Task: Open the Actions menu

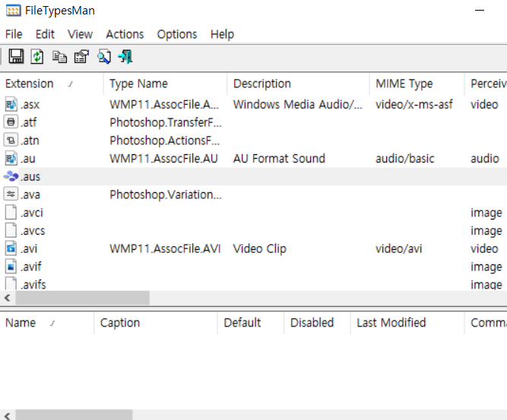Action: click(125, 34)
